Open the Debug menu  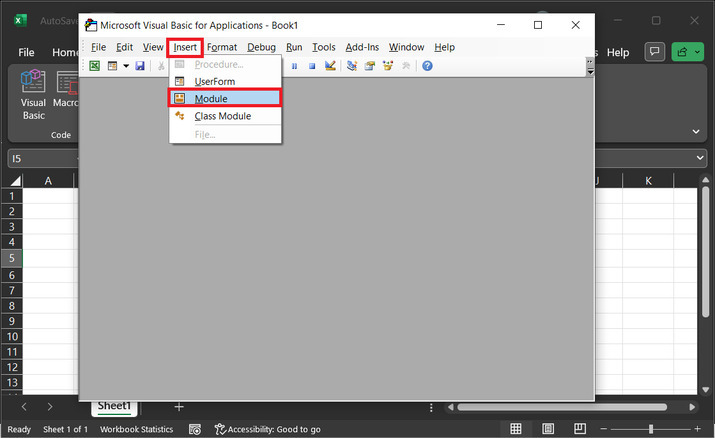[x=261, y=47]
